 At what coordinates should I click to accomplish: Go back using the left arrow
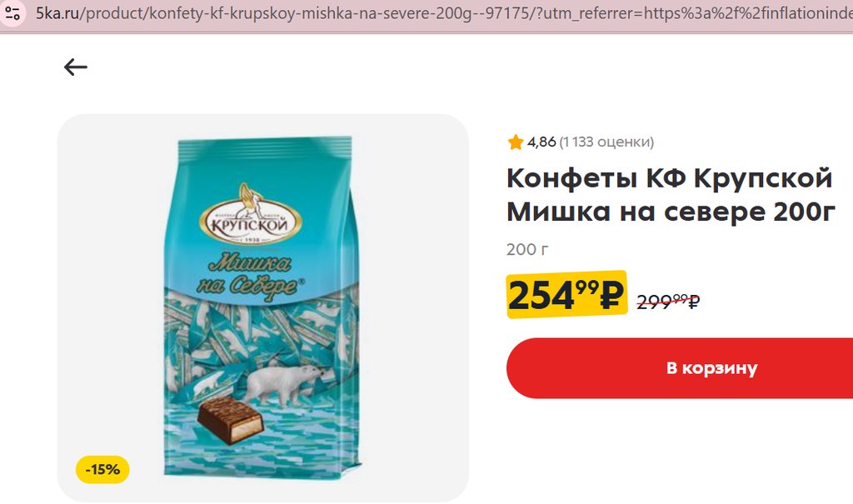pyautogui.click(x=76, y=67)
